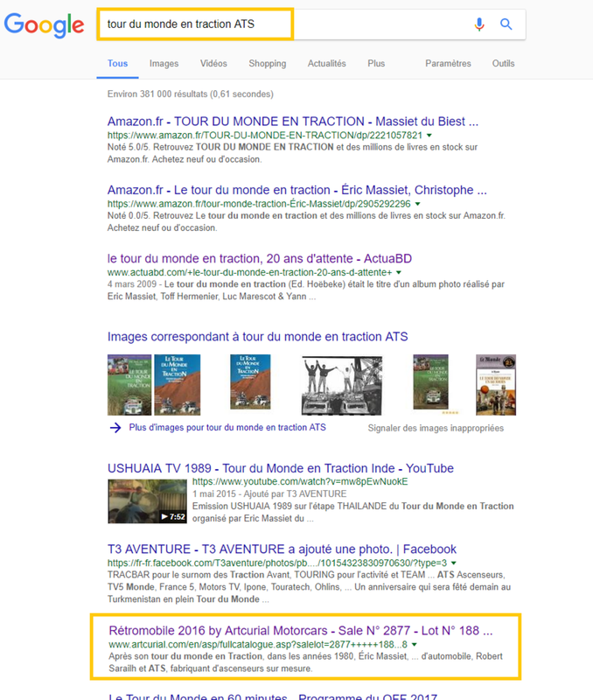The width and height of the screenshot is (593, 700).
Task: Switch to the Images tab
Action: [164, 63]
